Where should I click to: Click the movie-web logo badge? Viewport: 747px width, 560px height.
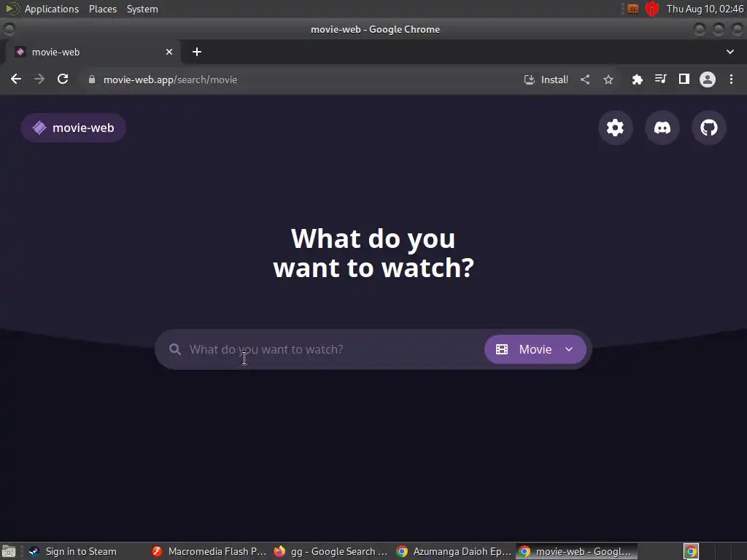[74, 128]
